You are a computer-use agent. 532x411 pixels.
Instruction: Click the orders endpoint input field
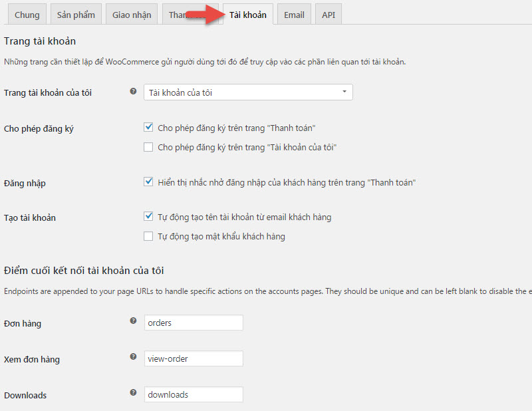[194, 323]
